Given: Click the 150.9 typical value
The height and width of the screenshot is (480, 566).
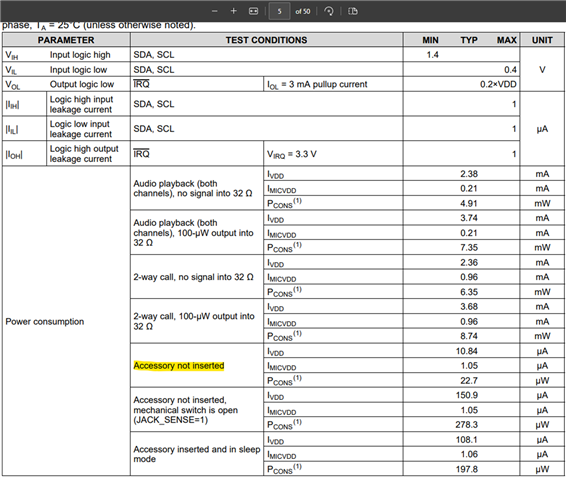Looking at the screenshot, I should [466, 395].
